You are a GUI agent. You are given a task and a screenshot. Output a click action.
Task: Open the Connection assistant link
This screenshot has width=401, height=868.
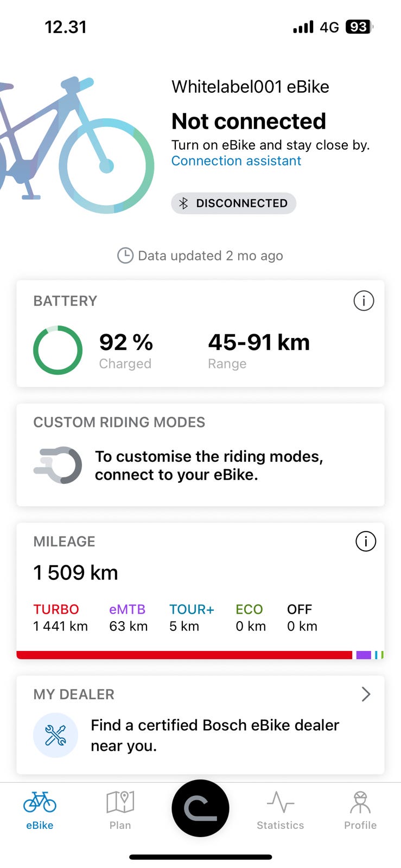(x=236, y=161)
